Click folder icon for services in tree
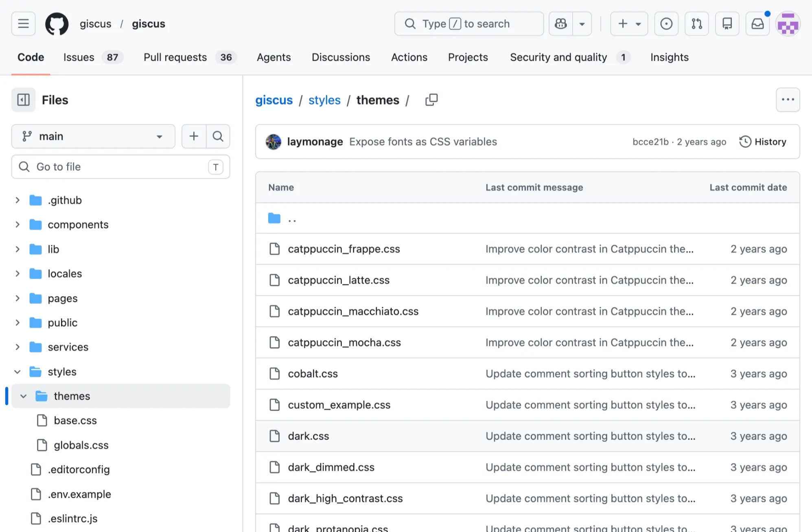Viewport: 812px width, 532px height. click(x=36, y=347)
